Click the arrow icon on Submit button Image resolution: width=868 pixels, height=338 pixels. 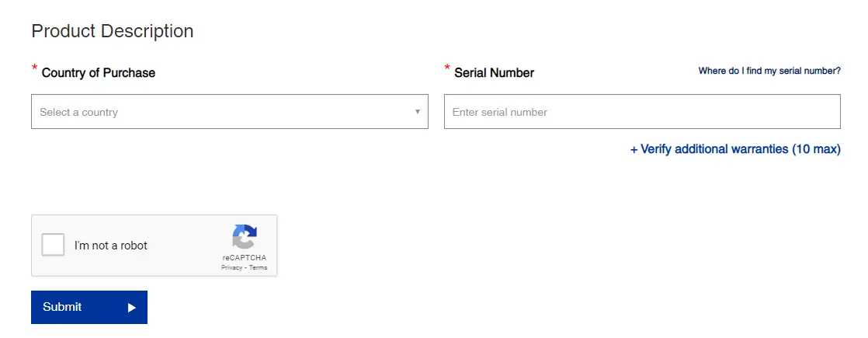(132, 308)
